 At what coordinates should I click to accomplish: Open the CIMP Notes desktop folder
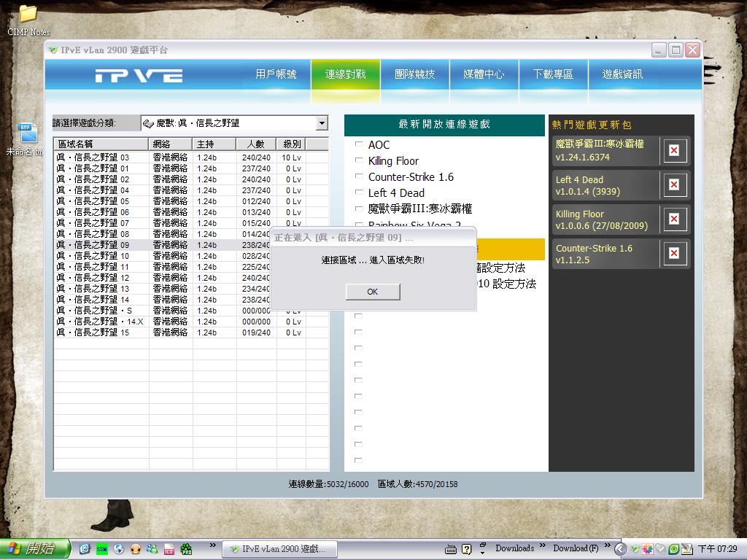tap(28, 13)
